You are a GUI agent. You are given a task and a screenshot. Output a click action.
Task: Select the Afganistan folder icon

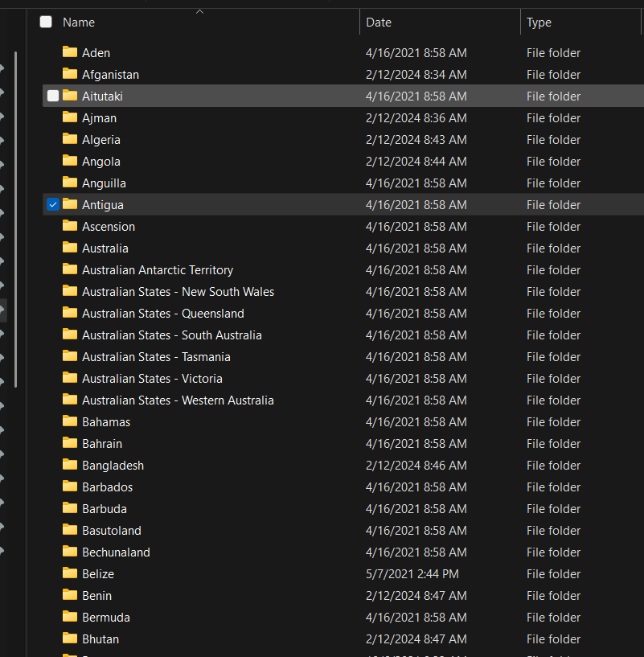tap(70, 74)
